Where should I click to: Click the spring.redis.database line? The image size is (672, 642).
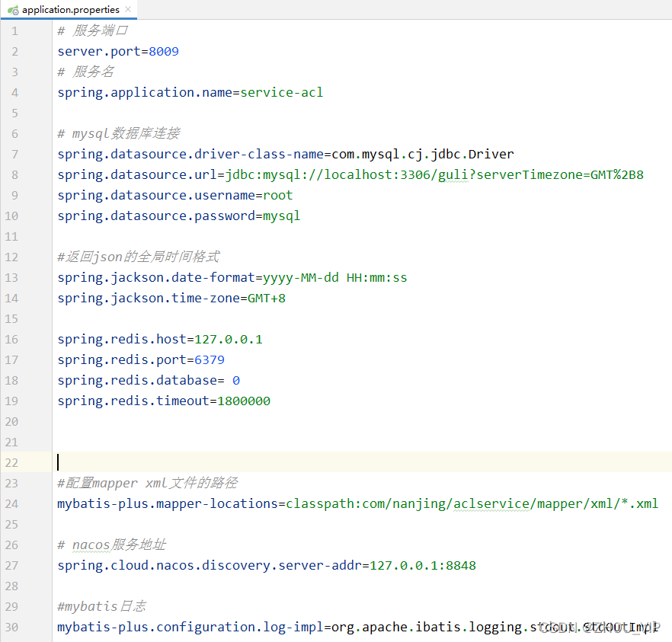tap(149, 380)
